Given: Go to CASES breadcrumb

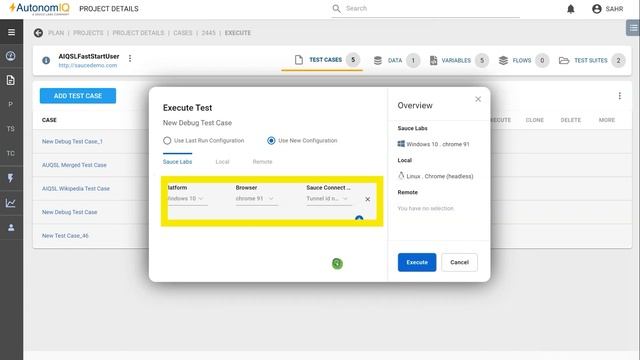Looking at the screenshot, I should tap(182, 33).
